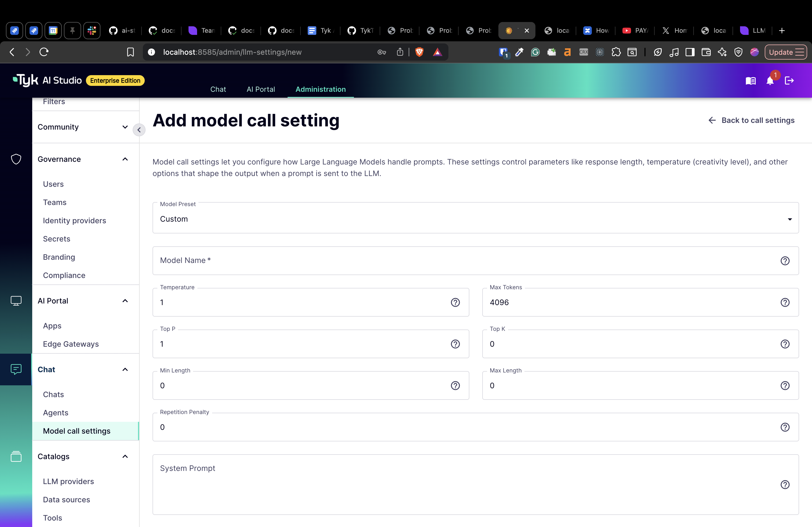Viewport: 812px width, 527px height.
Task: Switch to the Chat tab
Action: tap(218, 89)
